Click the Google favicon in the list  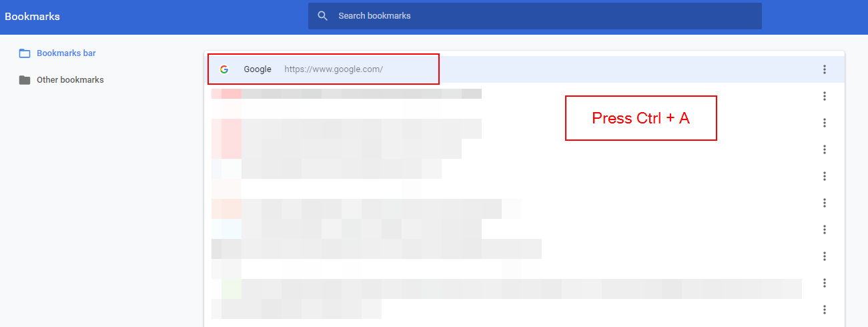click(224, 69)
